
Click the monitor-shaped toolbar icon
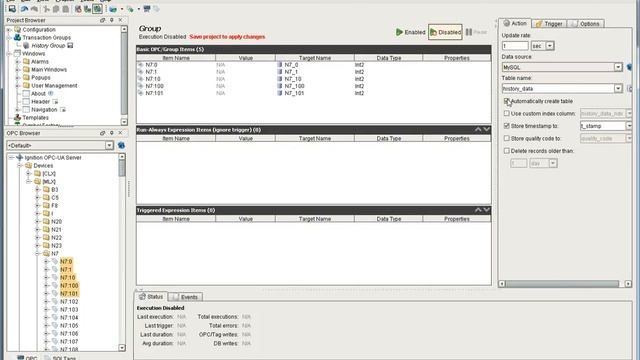[x=147, y=9]
